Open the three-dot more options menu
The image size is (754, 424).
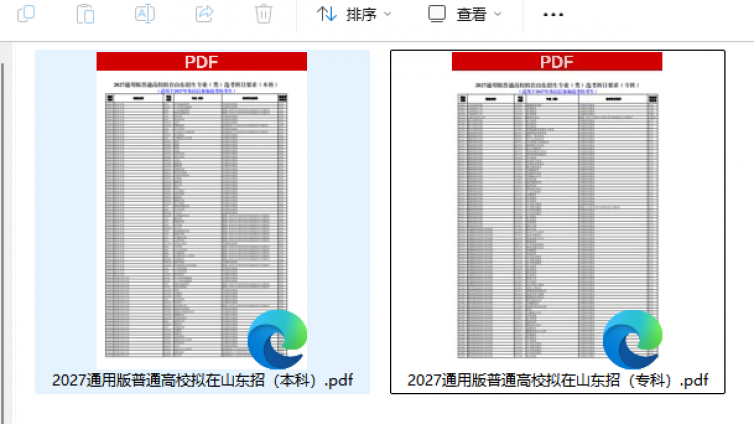553,14
